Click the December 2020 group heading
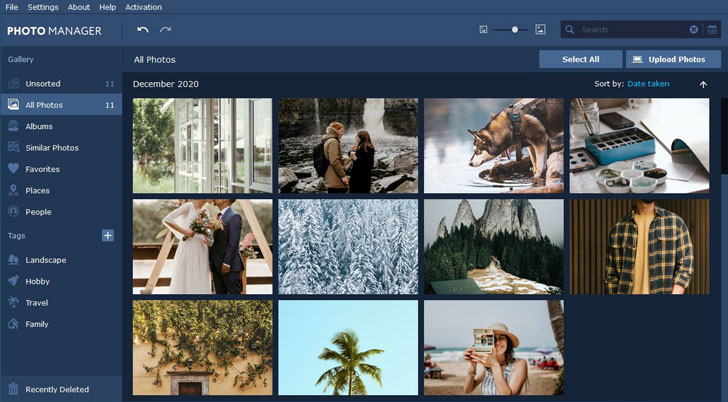This screenshot has width=728, height=402. [x=166, y=84]
